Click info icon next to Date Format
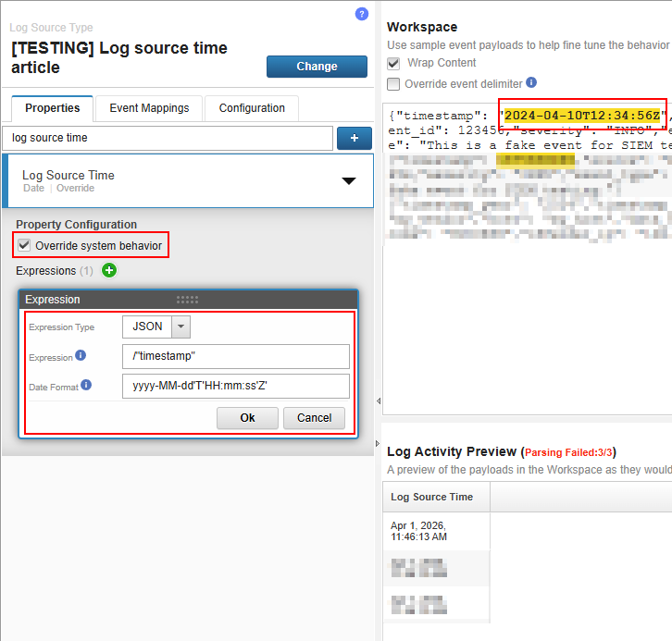The width and height of the screenshot is (672, 641). (x=87, y=386)
